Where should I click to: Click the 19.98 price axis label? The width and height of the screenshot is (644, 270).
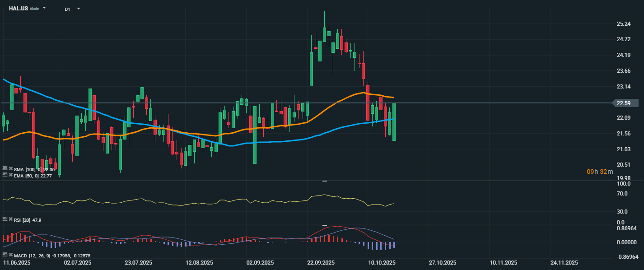(623, 178)
